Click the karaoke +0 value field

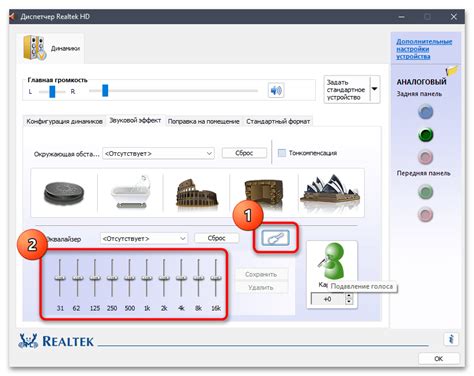328,299
